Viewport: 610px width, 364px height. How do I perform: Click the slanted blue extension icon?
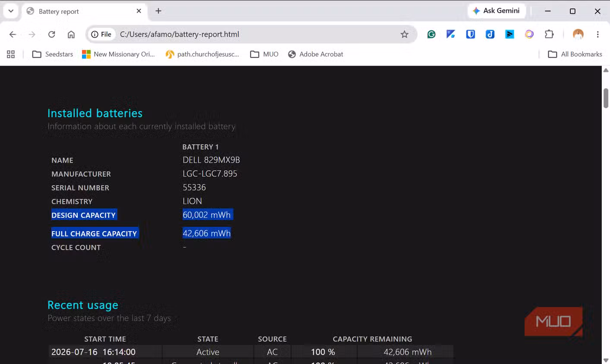point(451,35)
